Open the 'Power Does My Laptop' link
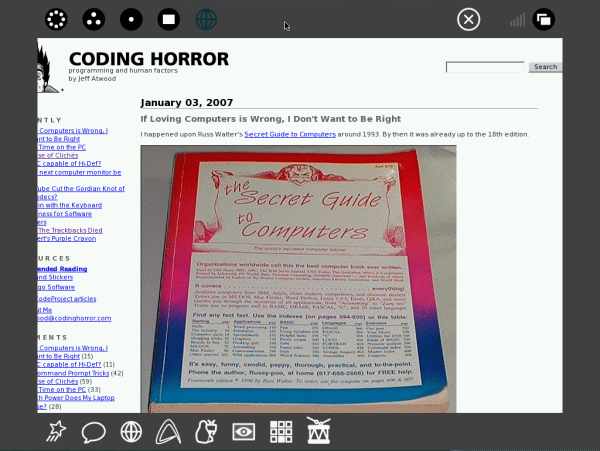This screenshot has height=451, width=600. [76, 398]
